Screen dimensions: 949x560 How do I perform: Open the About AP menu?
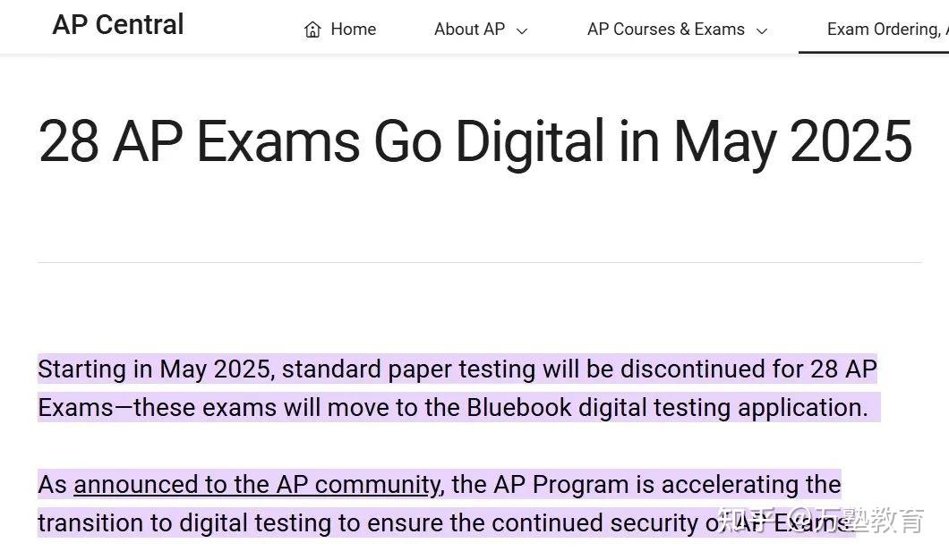tap(469, 30)
